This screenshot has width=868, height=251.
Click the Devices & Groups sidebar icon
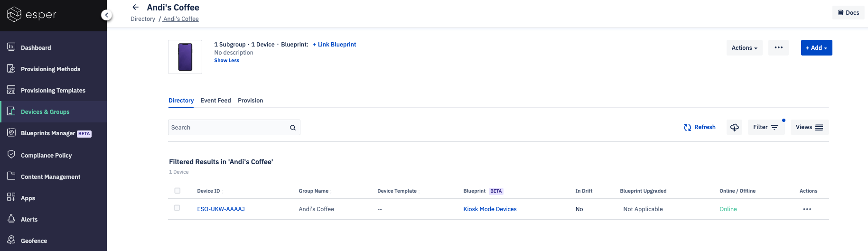pyautogui.click(x=11, y=112)
